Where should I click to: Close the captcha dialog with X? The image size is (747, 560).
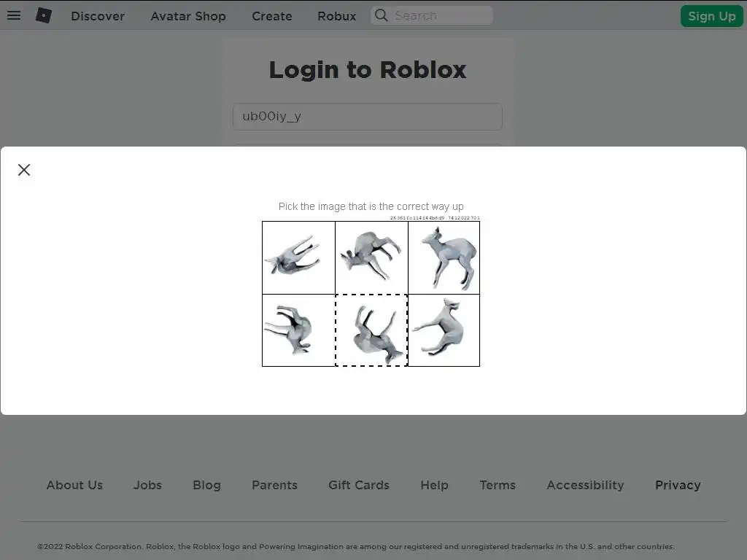click(x=24, y=170)
